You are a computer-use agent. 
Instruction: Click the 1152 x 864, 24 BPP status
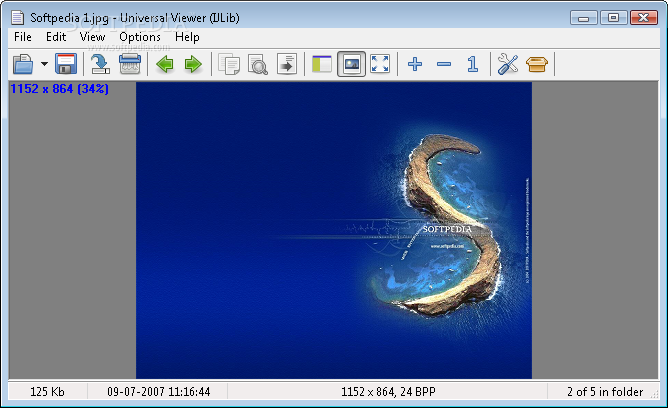click(x=388, y=392)
